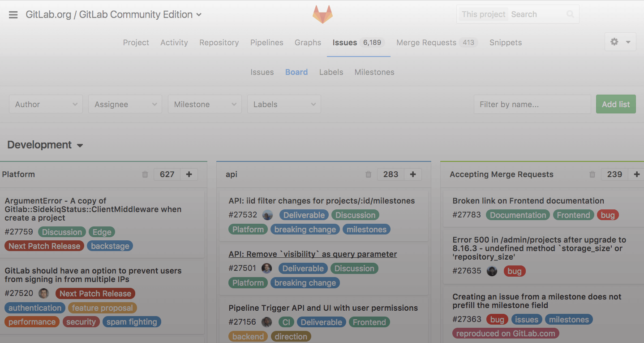Open issue API: Remove visibility as query parameter
The width and height of the screenshot is (644, 343).
coord(312,254)
